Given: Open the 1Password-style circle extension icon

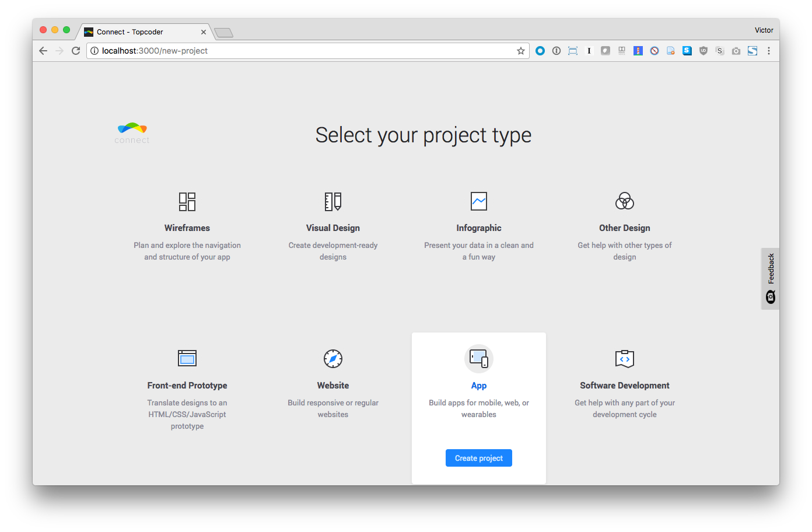Looking at the screenshot, I should click(x=556, y=51).
